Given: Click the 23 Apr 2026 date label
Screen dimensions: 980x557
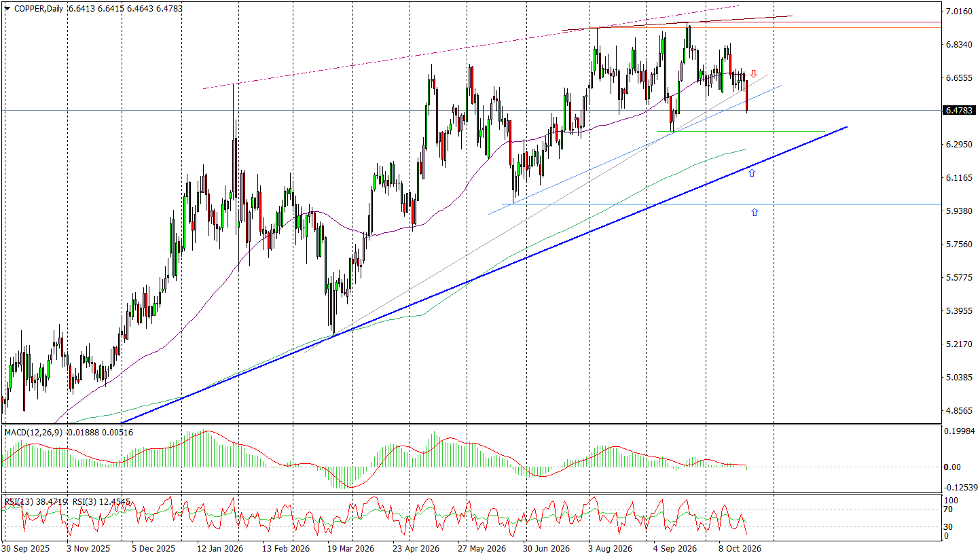Looking at the screenshot, I should 417,548.
